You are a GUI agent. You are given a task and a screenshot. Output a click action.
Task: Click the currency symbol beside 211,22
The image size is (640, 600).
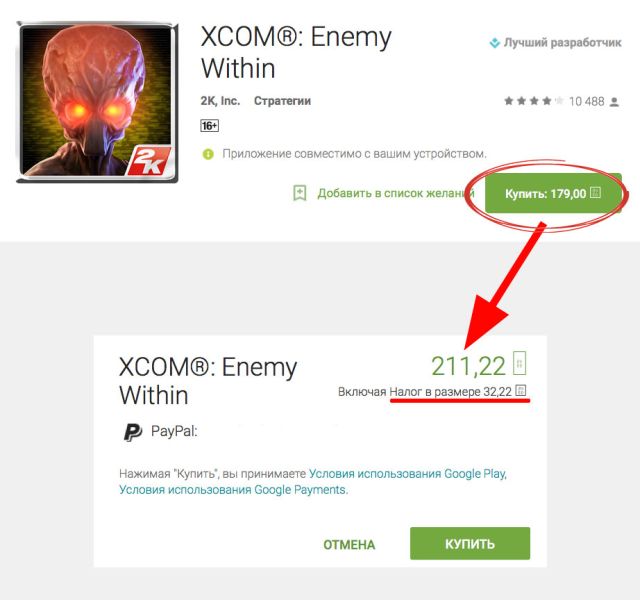(520, 363)
